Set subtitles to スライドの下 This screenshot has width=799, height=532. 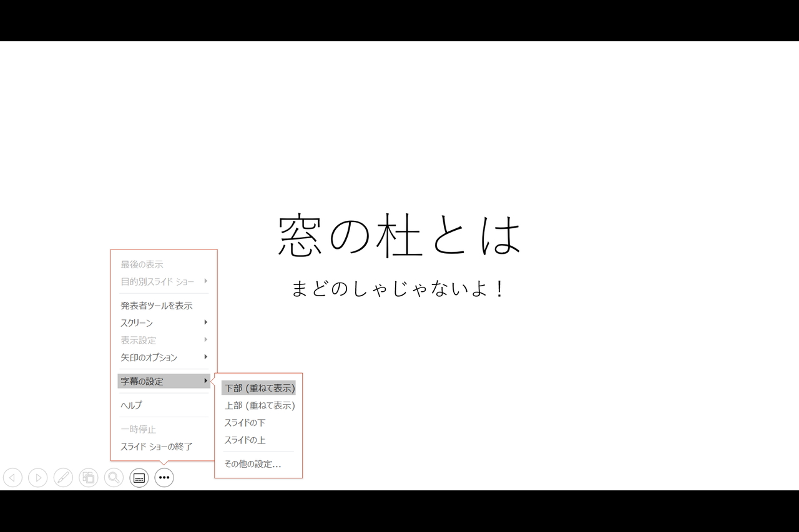(246, 422)
